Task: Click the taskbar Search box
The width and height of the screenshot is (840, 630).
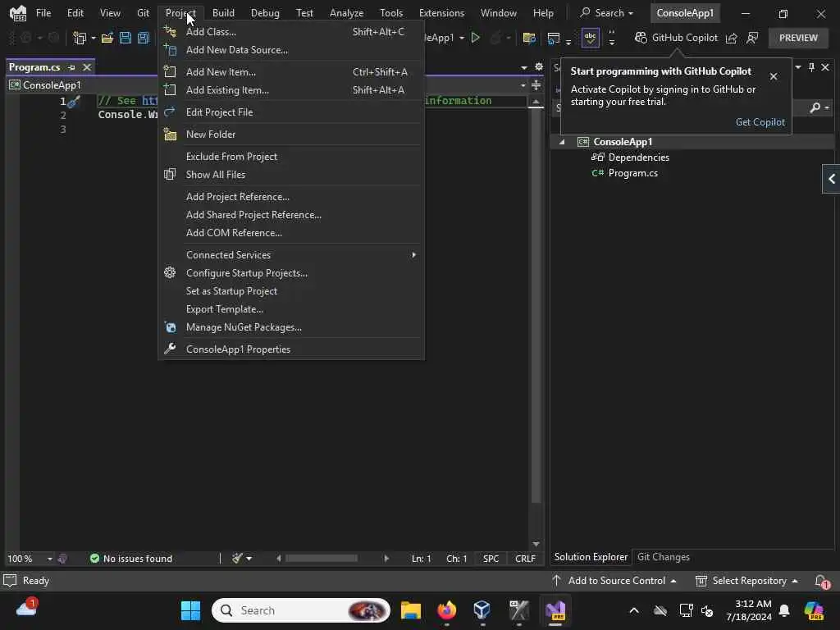Action: pyautogui.click(x=301, y=610)
